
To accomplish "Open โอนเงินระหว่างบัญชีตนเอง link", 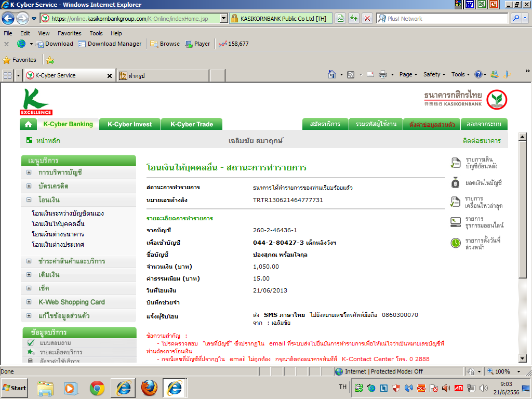I will pos(68,214).
